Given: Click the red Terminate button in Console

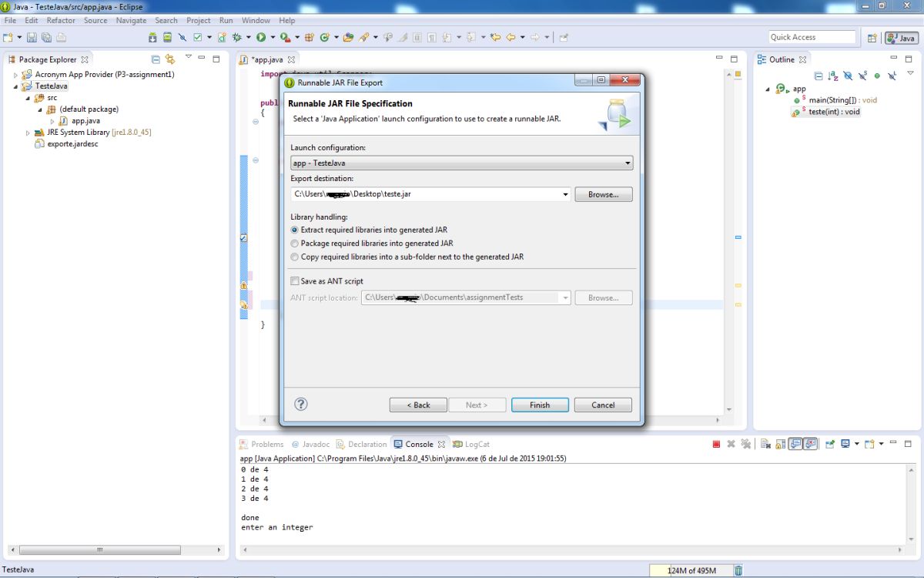Looking at the screenshot, I should (716, 444).
